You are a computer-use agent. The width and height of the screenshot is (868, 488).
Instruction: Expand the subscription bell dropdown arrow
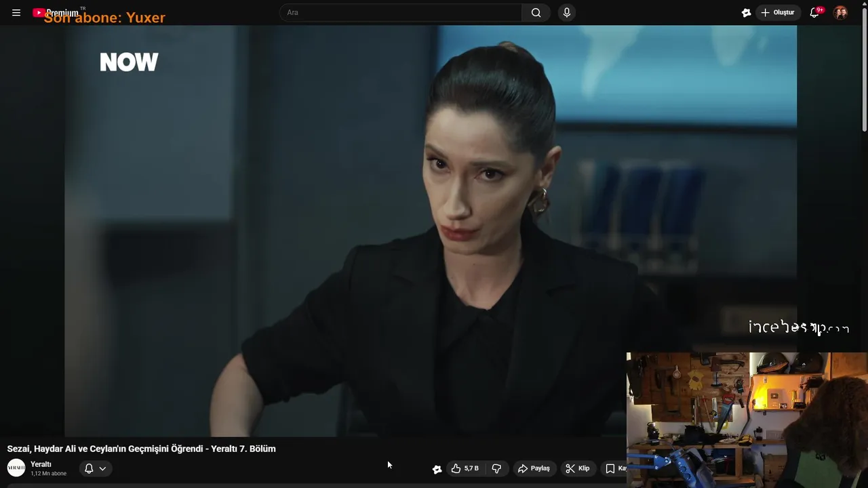click(x=102, y=468)
